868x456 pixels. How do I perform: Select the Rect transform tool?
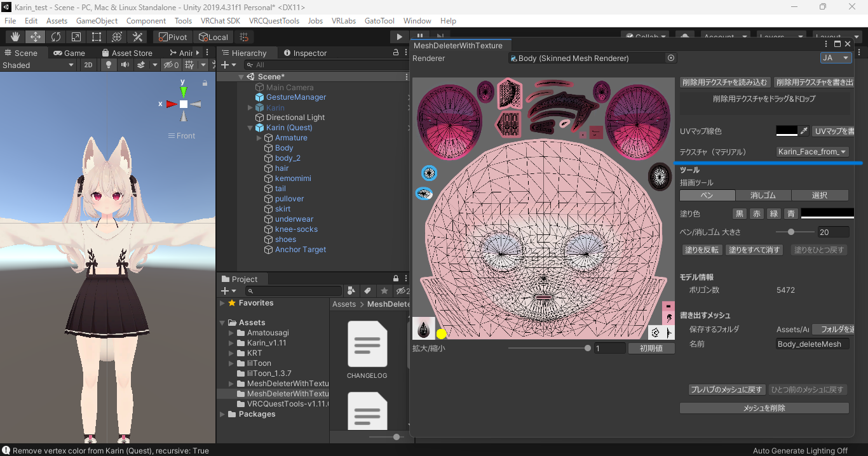pyautogui.click(x=97, y=37)
